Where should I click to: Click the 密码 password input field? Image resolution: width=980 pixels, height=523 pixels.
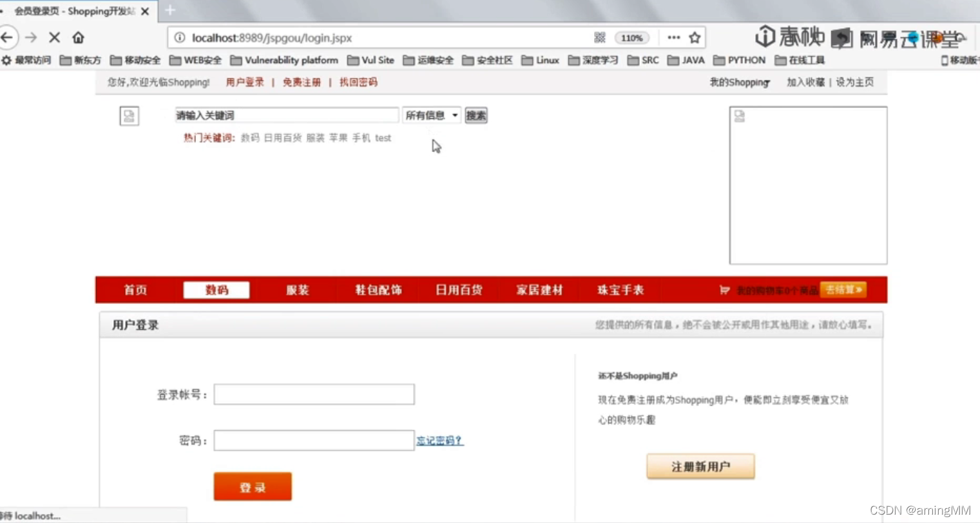[314, 441]
